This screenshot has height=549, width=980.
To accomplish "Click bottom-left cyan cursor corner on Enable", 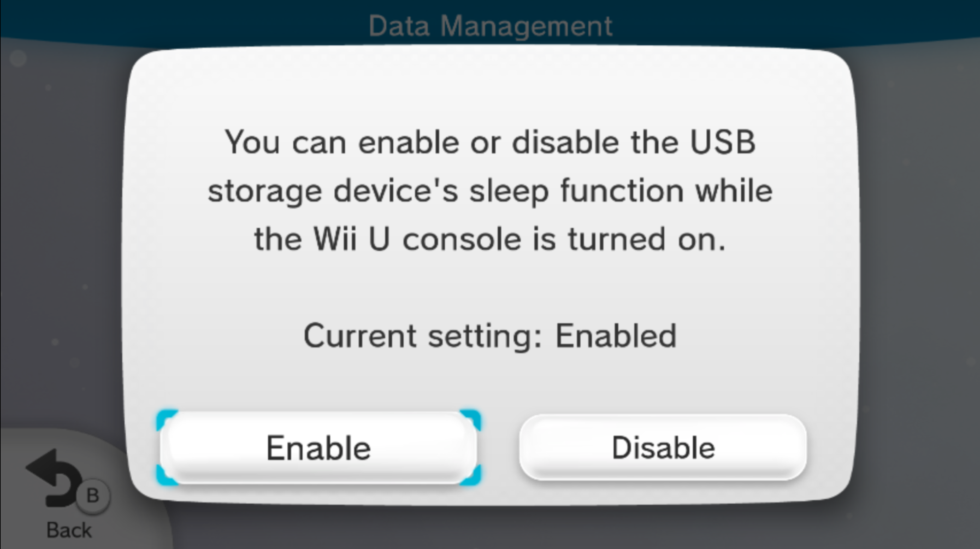I will point(166,475).
